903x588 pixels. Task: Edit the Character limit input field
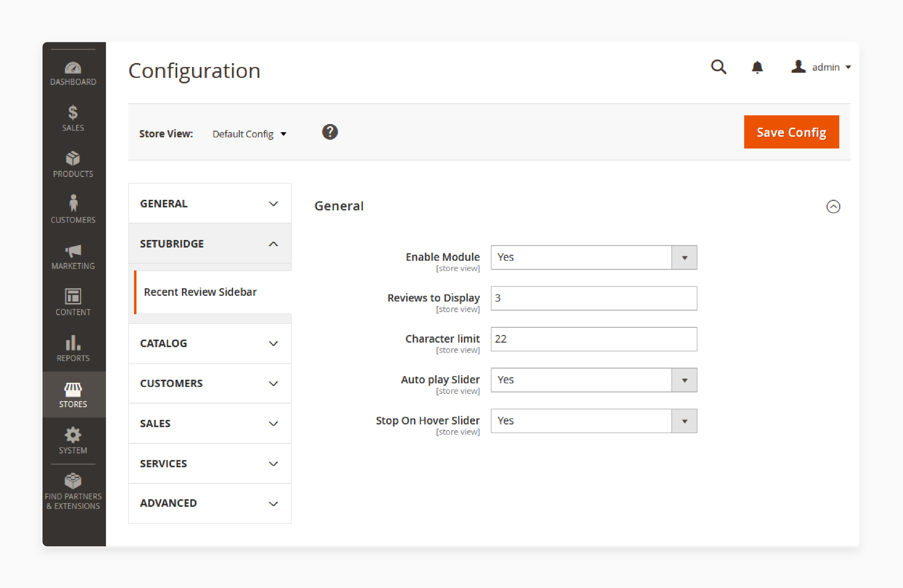(592, 339)
